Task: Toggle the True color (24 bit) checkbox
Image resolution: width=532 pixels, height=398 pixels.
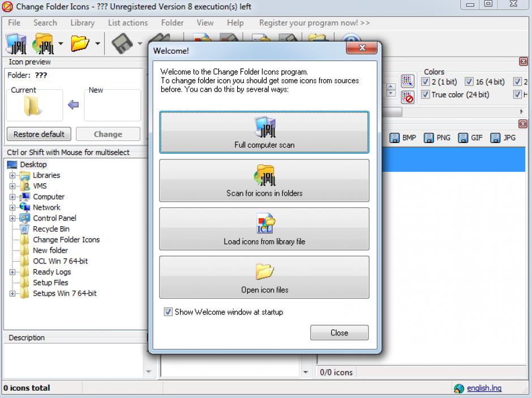Action: pyautogui.click(x=426, y=94)
